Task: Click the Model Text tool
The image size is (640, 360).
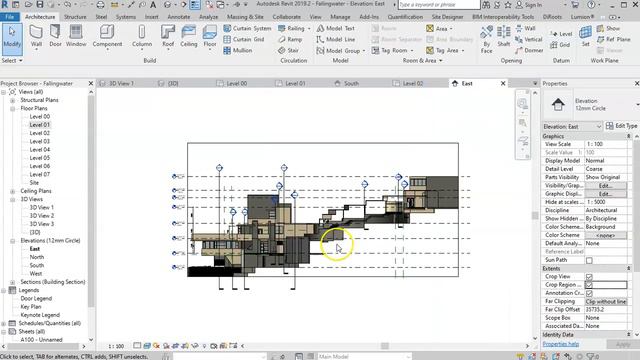Action: click(x=336, y=29)
